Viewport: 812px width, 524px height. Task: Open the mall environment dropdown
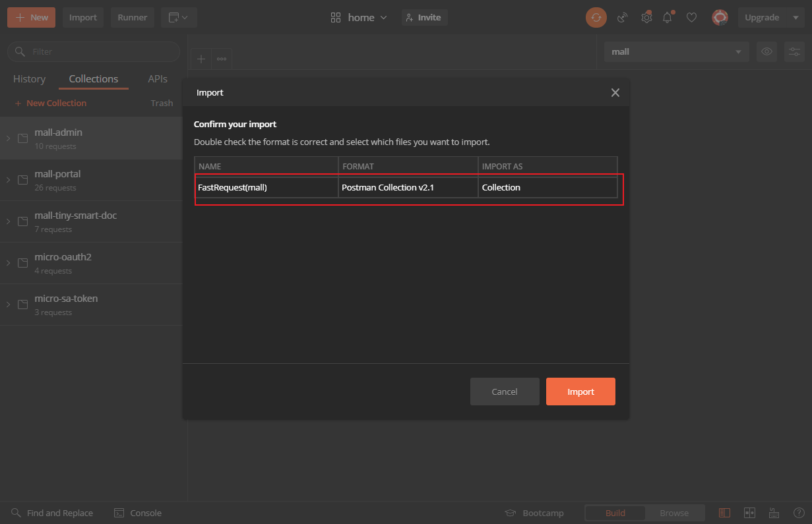(676, 51)
